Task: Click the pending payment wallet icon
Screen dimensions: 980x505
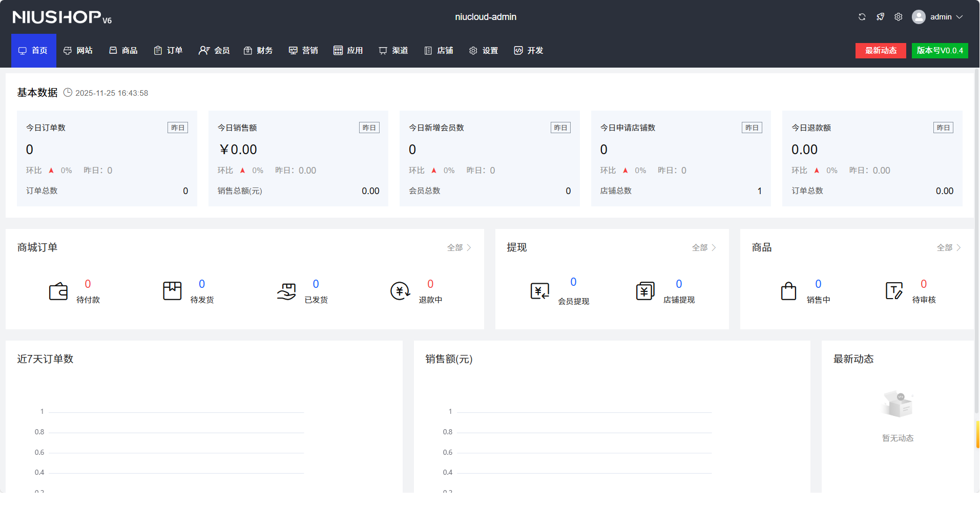Action: 58,291
